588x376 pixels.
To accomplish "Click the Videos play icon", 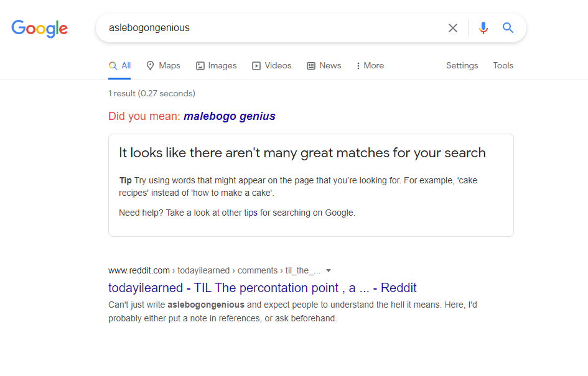I will (x=256, y=66).
